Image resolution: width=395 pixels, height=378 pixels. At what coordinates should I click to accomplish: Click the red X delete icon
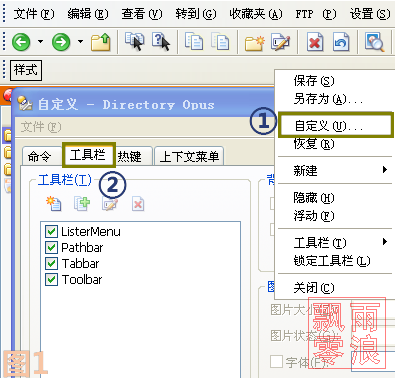315,42
